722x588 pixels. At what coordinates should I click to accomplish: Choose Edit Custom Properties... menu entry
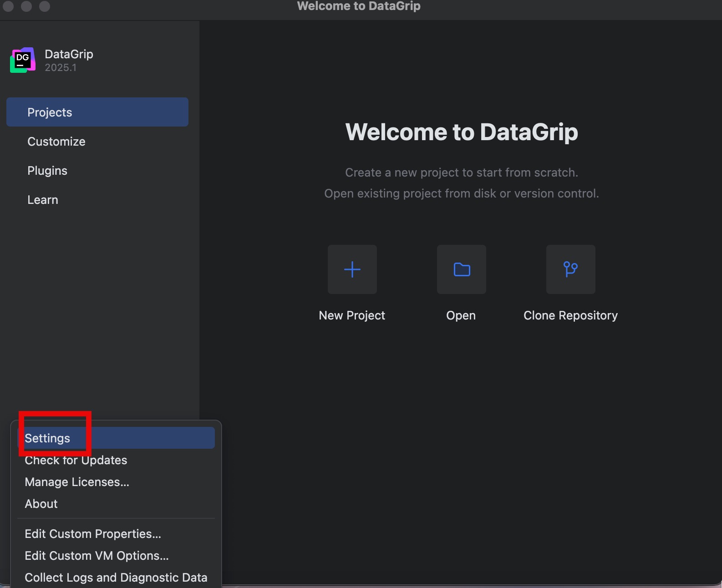click(93, 534)
